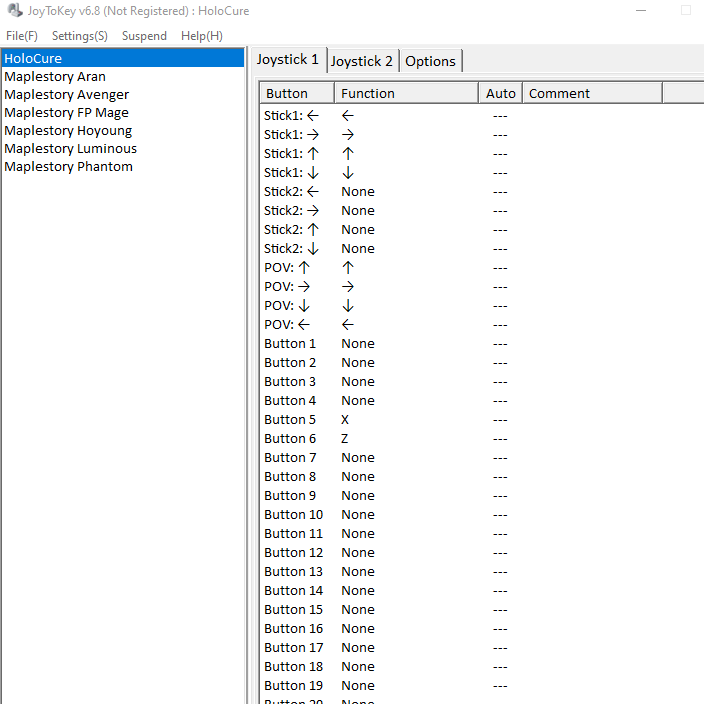The image size is (704, 704).
Task: Select the Button 13 row
Action: [480, 572]
